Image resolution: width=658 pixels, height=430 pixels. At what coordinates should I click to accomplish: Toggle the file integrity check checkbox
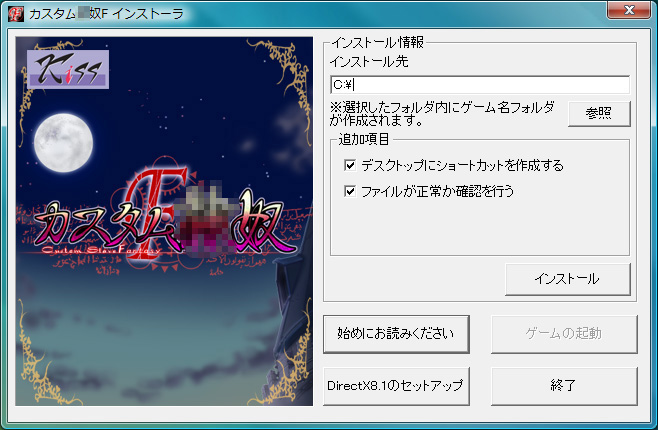pos(350,191)
